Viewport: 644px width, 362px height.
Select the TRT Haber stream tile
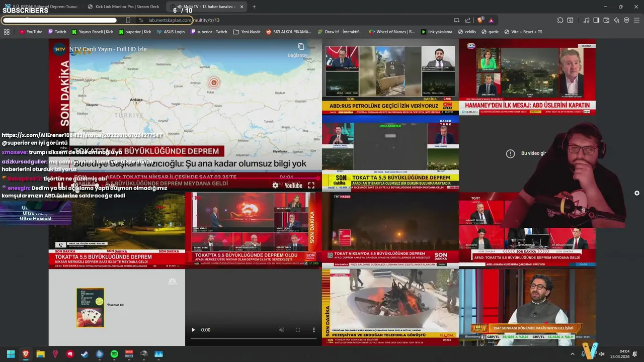[390, 230]
